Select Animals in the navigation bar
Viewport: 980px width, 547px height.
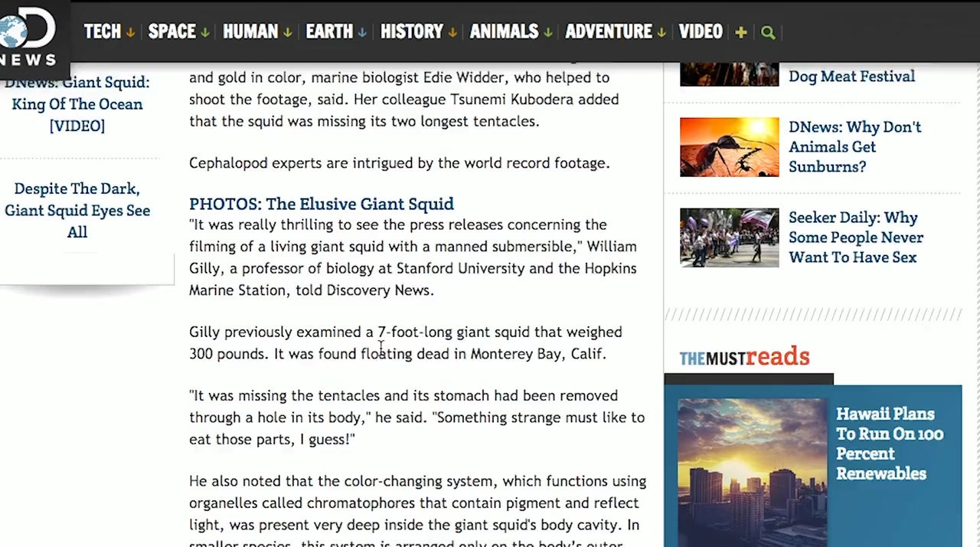click(x=503, y=31)
